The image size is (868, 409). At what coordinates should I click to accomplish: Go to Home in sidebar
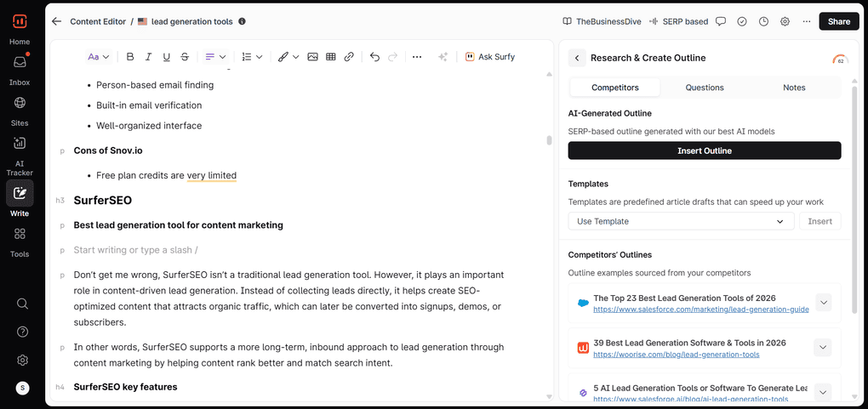pyautogui.click(x=20, y=42)
